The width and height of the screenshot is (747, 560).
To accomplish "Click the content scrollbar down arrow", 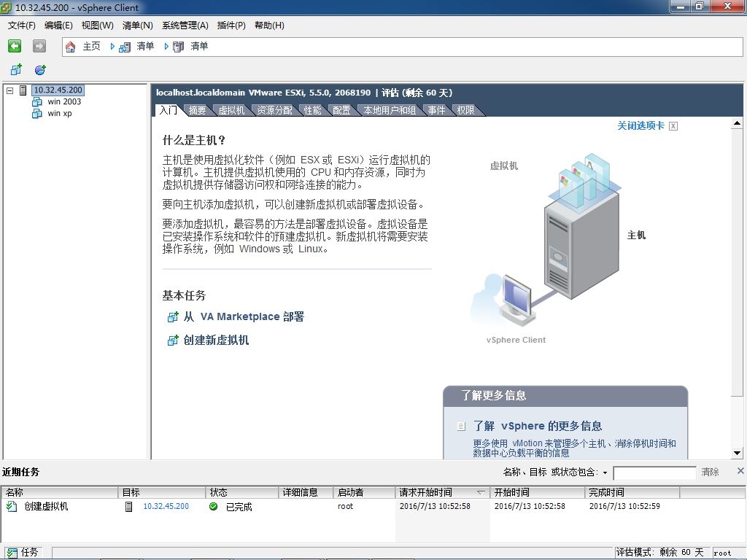I will click(x=737, y=454).
